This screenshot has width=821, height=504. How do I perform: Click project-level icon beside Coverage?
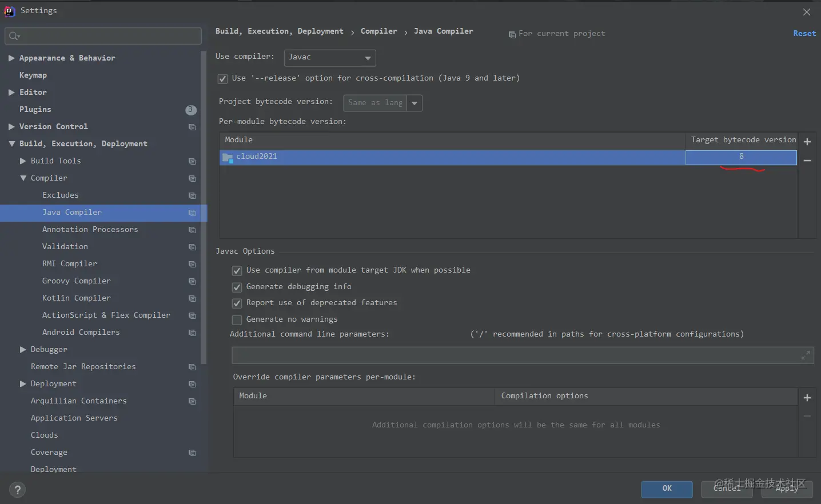pos(192,453)
